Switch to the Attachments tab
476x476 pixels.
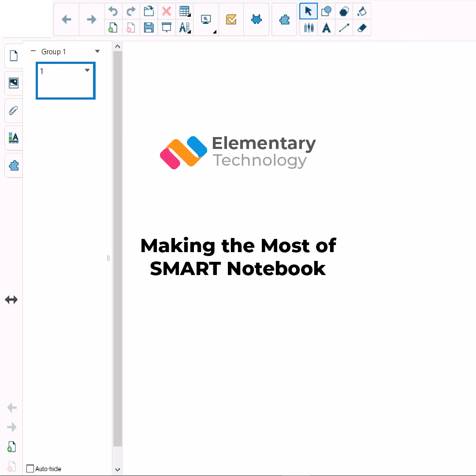tap(14, 110)
